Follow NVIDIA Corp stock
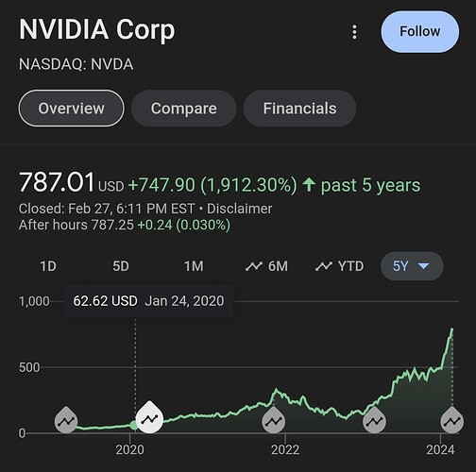The width and height of the screenshot is (476, 472). pos(419,32)
